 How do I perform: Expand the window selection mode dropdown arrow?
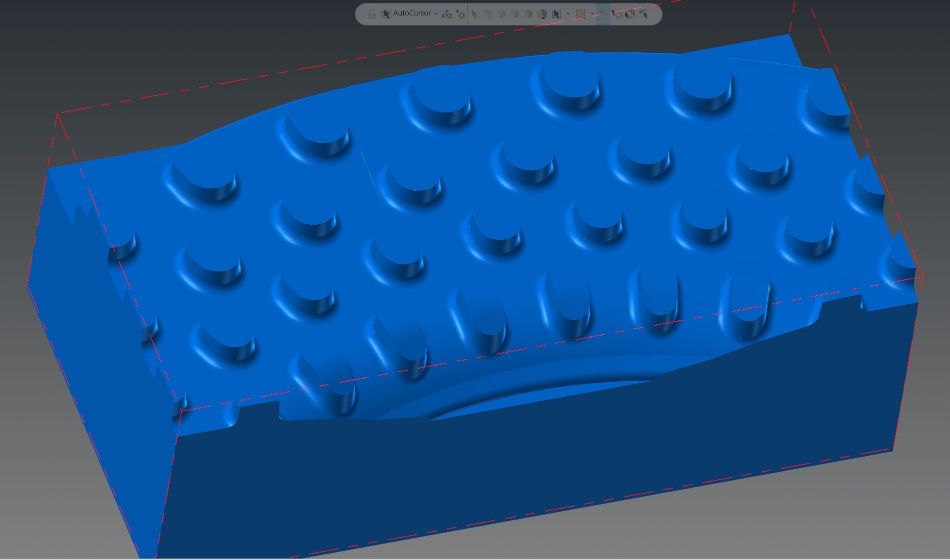point(592,14)
